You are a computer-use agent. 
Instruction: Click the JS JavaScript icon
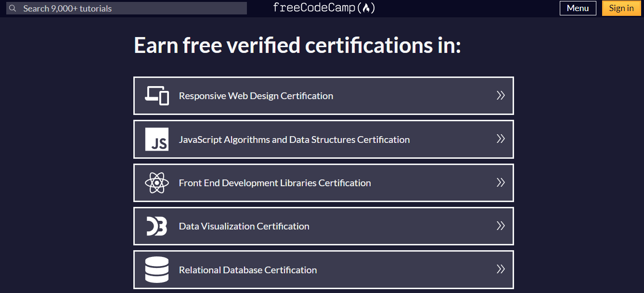pos(157,139)
